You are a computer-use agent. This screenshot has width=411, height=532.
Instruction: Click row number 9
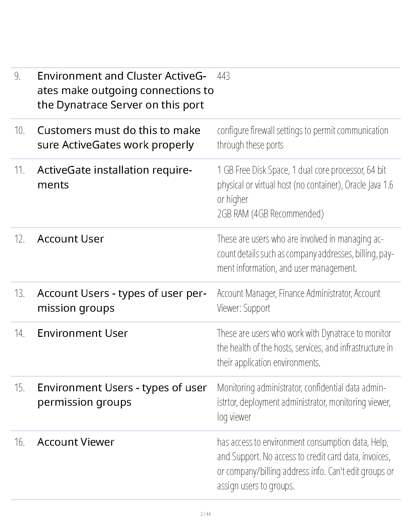[17, 76]
